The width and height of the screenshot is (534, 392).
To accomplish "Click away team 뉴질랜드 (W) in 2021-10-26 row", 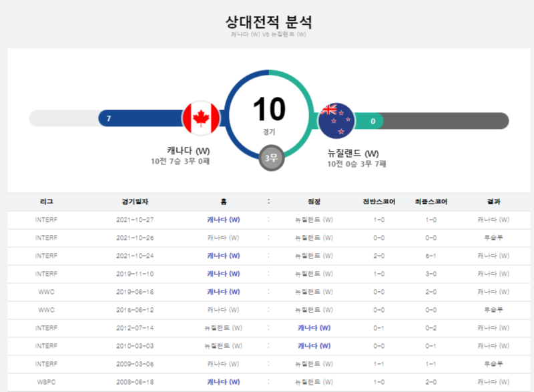I will click(x=314, y=238).
